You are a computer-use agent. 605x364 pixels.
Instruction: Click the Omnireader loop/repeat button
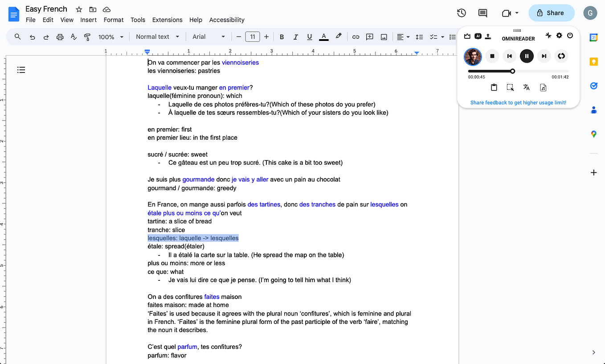tap(561, 56)
